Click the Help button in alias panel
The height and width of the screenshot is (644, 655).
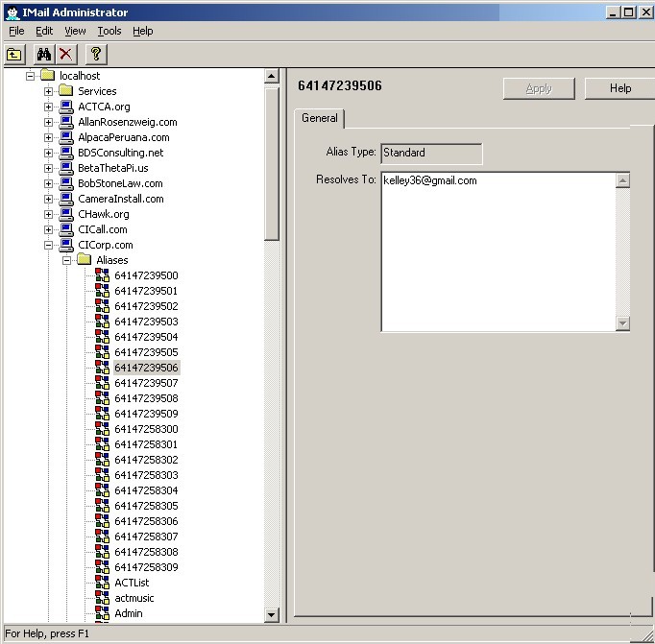tap(620, 88)
